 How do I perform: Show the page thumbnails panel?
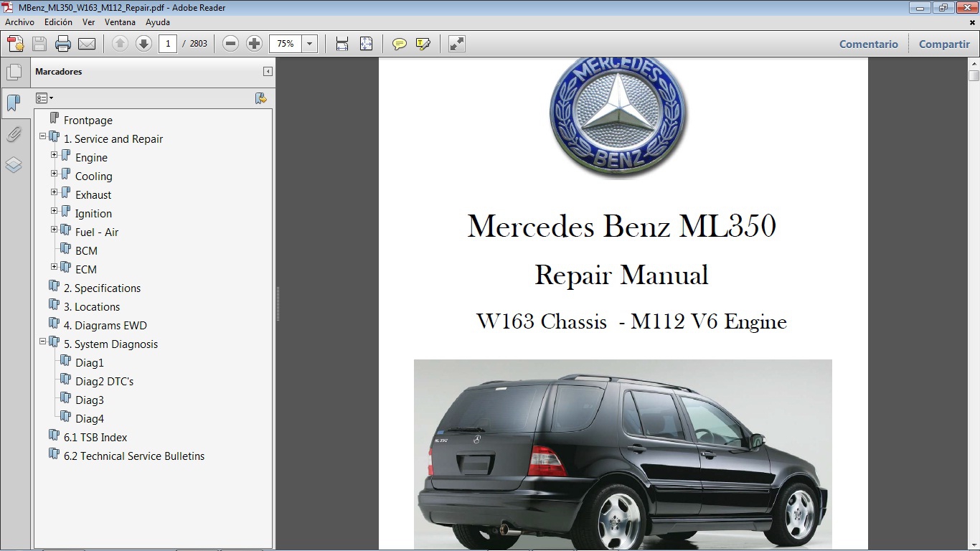coord(15,72)
